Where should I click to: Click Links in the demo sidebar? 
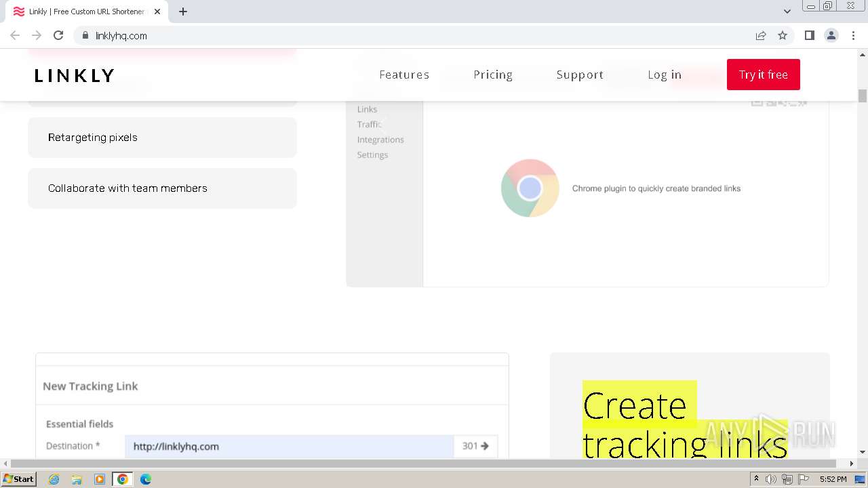tap(367, 109)
